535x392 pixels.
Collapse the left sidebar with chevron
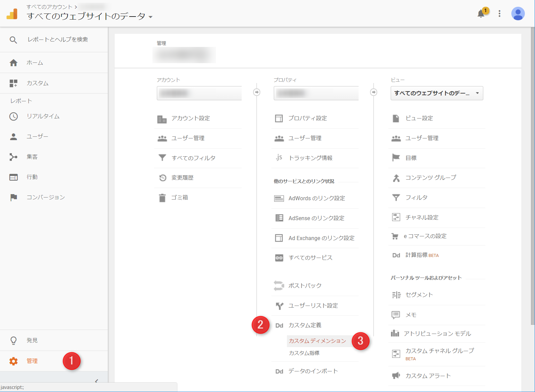click(96, 381)
